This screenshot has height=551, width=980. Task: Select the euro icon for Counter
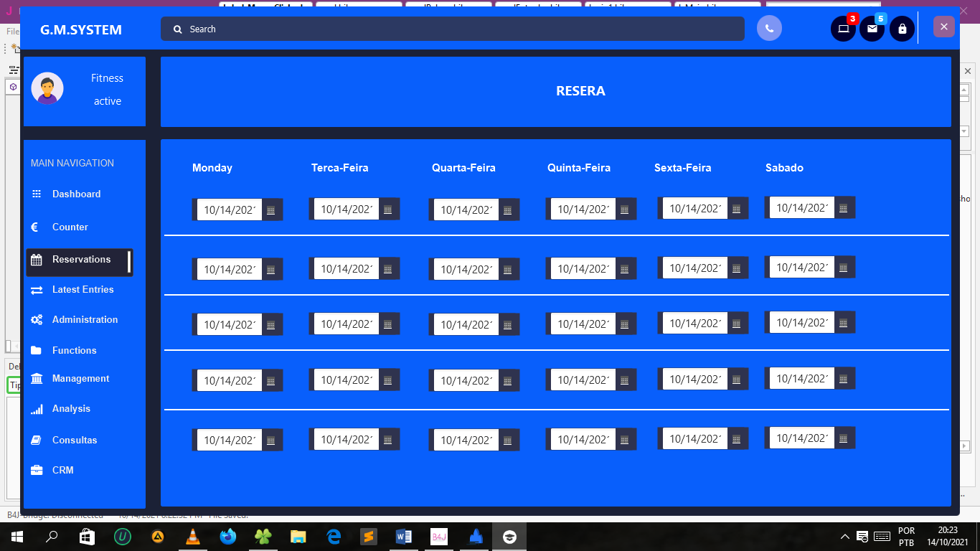[x=35, y=227]
